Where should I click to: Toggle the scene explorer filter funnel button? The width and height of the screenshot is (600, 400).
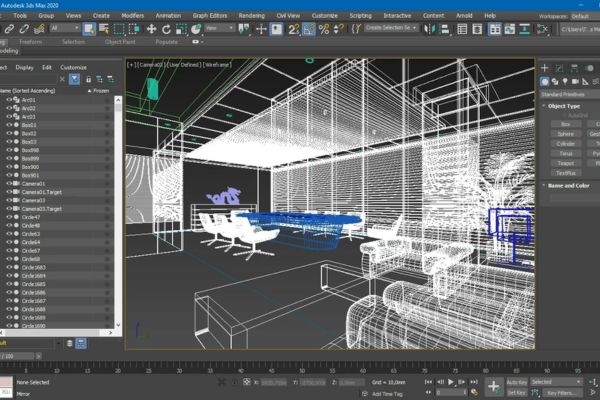tap(74, 79)
